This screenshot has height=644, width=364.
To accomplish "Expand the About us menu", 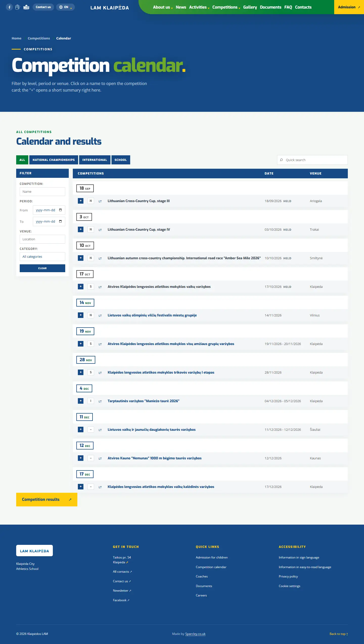I will click(x=163, y=7).
